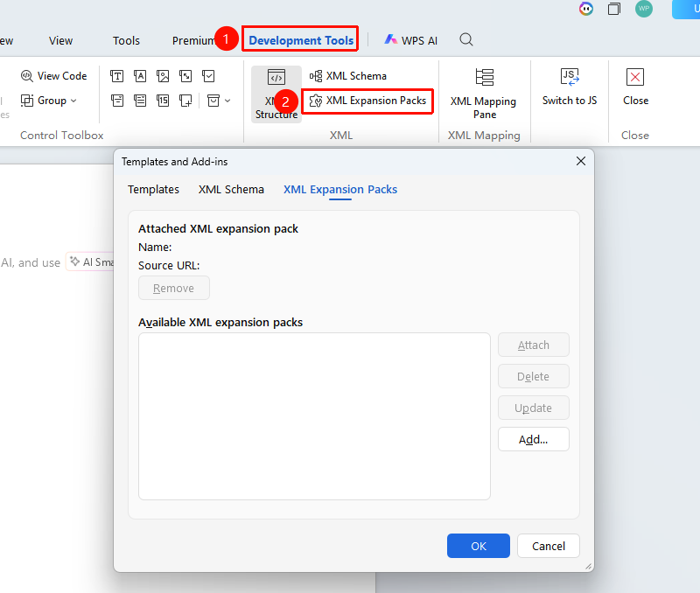Insert a combo box content control
The image size is (700, 593).
pos(117,101)
